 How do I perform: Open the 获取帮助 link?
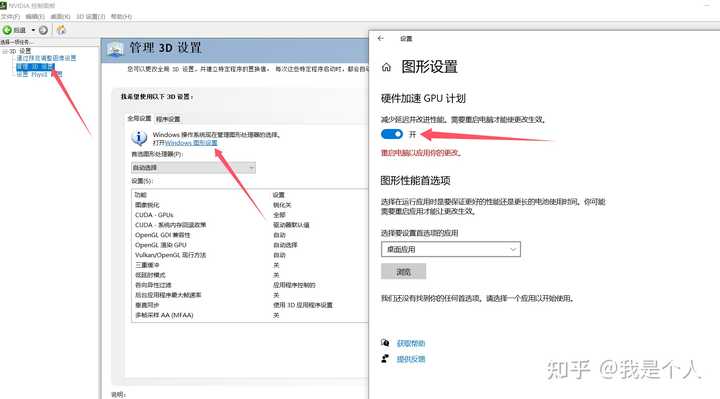coord(411,343)
